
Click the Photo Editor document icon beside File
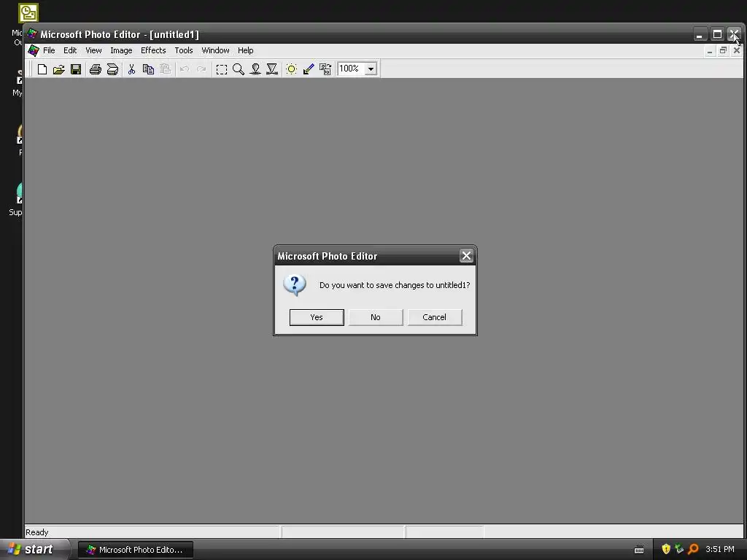(34, 50)
